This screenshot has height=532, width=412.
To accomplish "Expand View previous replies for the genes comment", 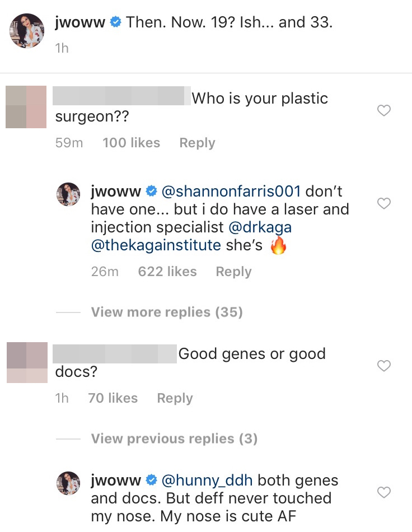I will (174, 438).
